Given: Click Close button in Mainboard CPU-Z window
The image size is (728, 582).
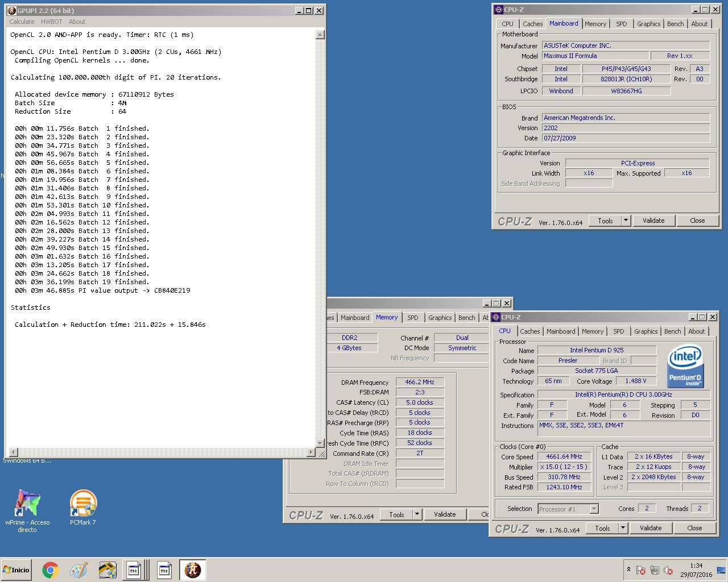Looking at the screenshot, I should [x=697, y=221].
